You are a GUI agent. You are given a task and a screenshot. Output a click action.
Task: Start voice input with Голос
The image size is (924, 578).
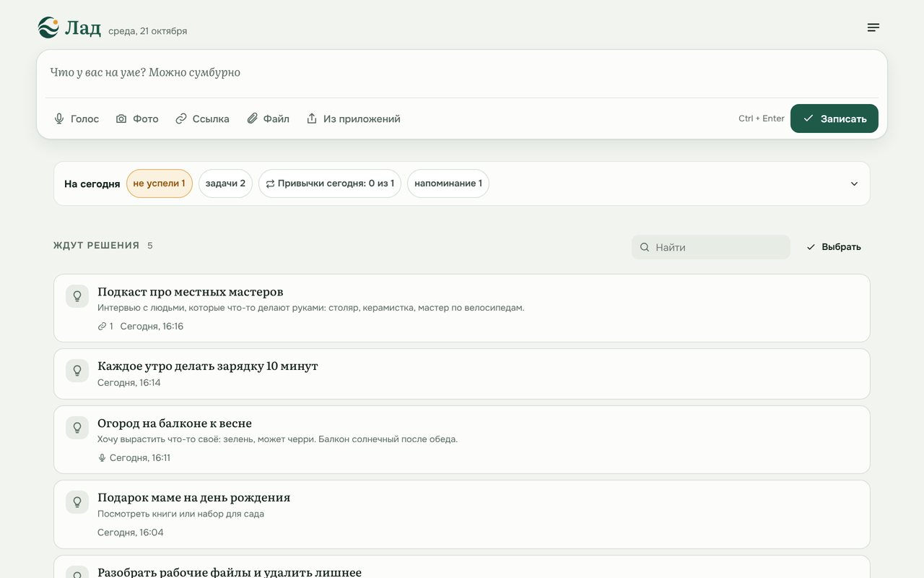tap(77, 118)
